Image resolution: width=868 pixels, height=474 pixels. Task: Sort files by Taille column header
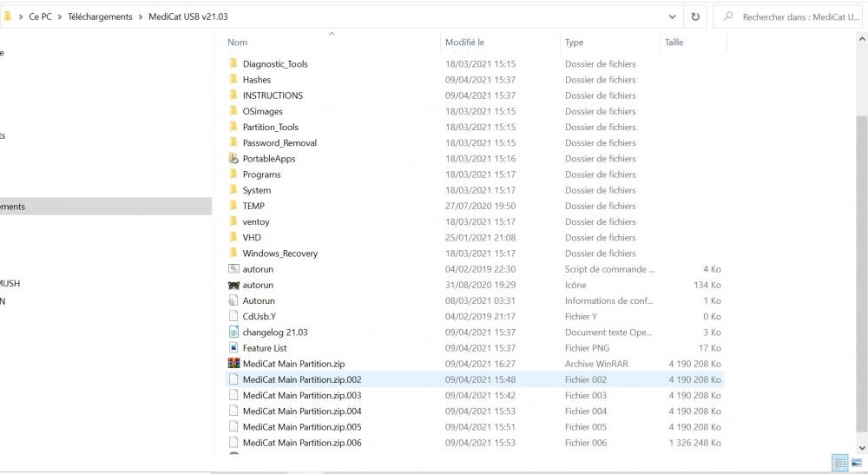(674, 43)
